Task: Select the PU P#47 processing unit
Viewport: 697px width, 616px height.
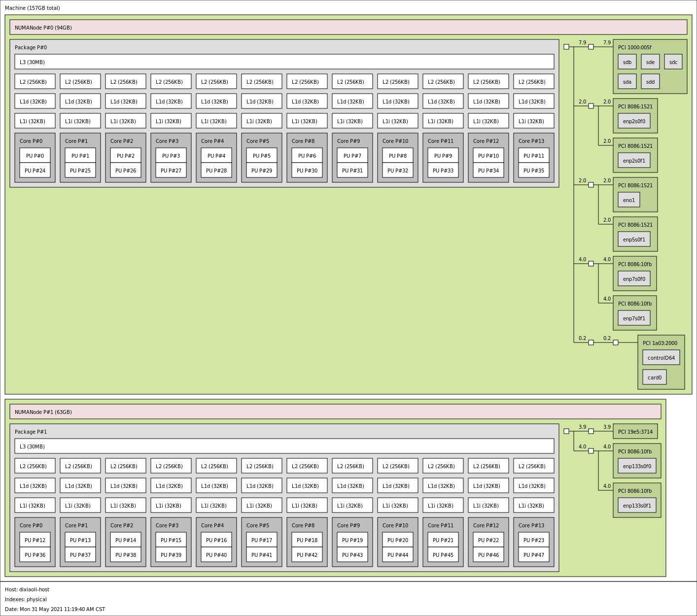Action: click(534, 555)
